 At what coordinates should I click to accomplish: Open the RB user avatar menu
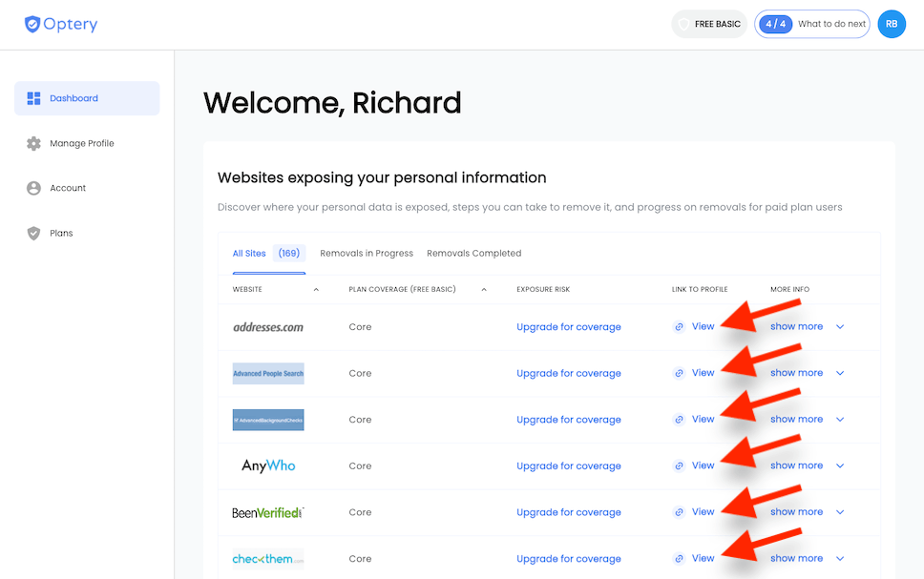pyautogui.click(x=892, y=24)
